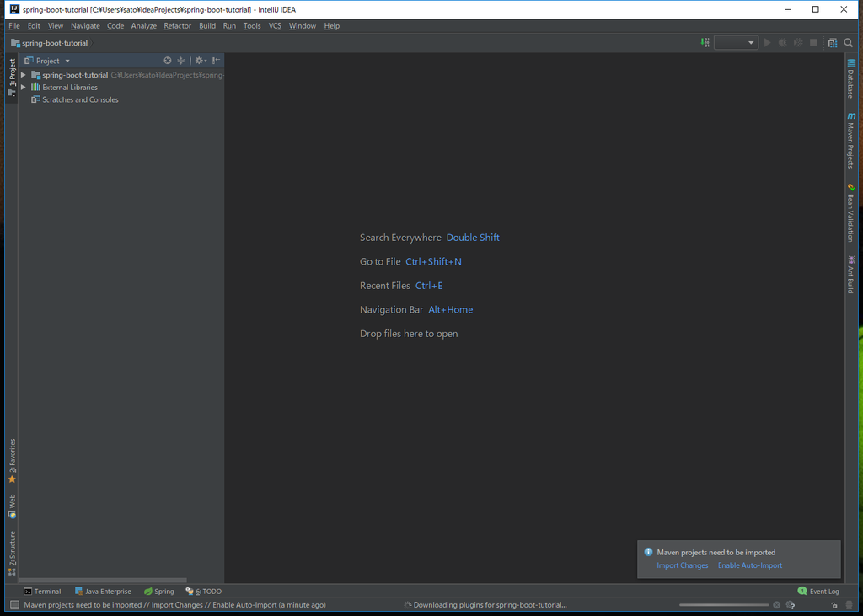Click the background task progress bar
Image resolution: width=863 pixels, height=616 pixels.
coord(724,605)
